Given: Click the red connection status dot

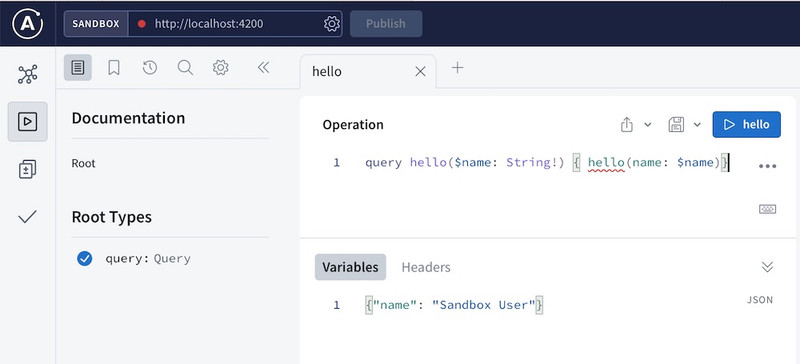Looking at the screenshot, I should coord(142,24).
